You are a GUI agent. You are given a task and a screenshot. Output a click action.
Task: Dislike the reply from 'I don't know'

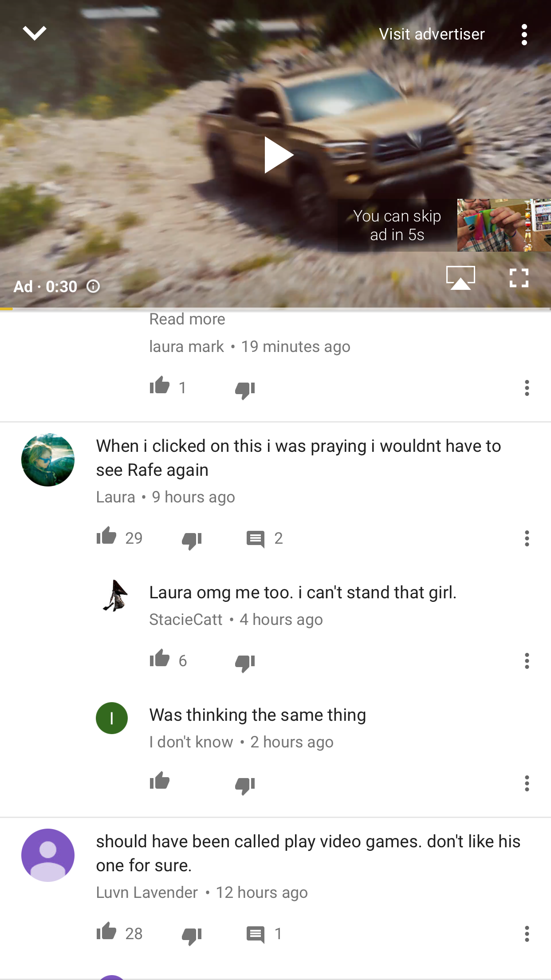coord(245,785)
